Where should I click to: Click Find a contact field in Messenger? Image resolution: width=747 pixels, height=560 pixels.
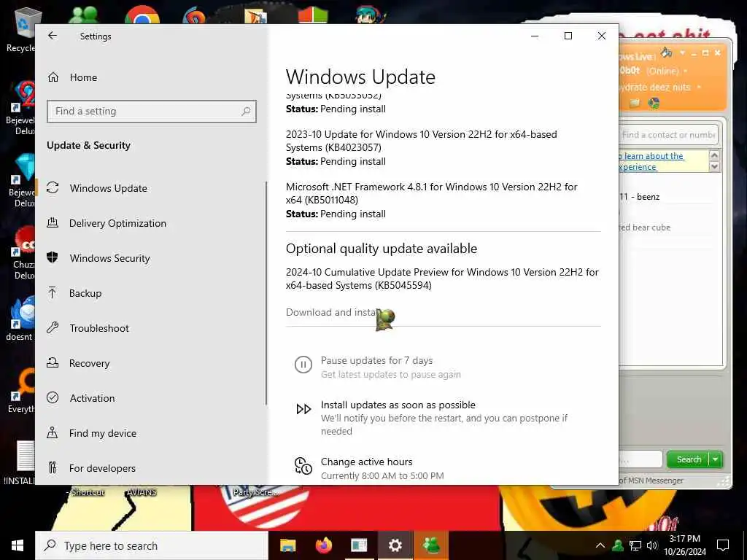[x=668, y=135]
